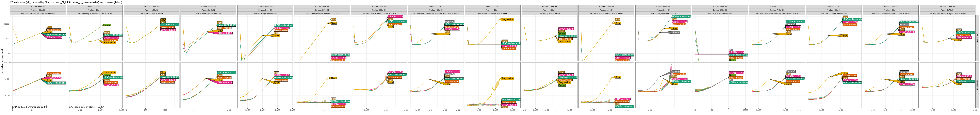Select the 'HEAD=cedta-sd-only slower P<0.001' annotation
Image resolution: width=980 pixels, height=115 pixels.
pyautogui.click(x=86, y=107)
